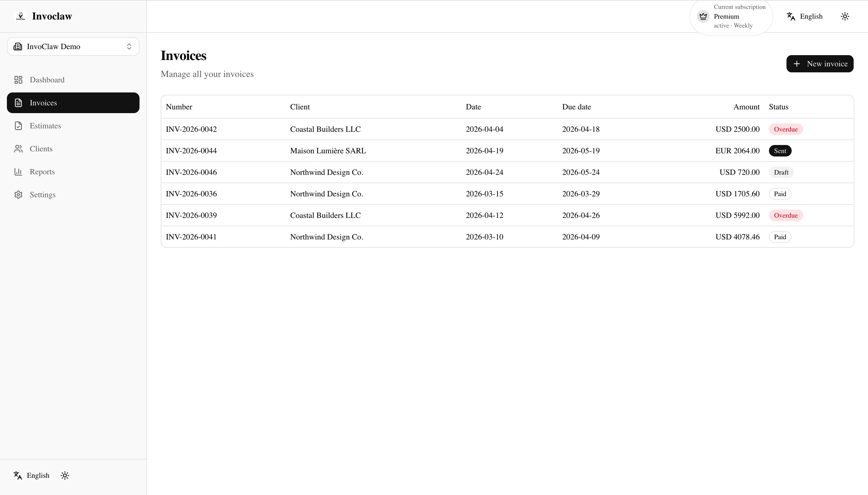Image resolution: width=868 pixels, height=495 pixels.
Task: Open header English language dropdown
Action: click(x=805, y=16)
